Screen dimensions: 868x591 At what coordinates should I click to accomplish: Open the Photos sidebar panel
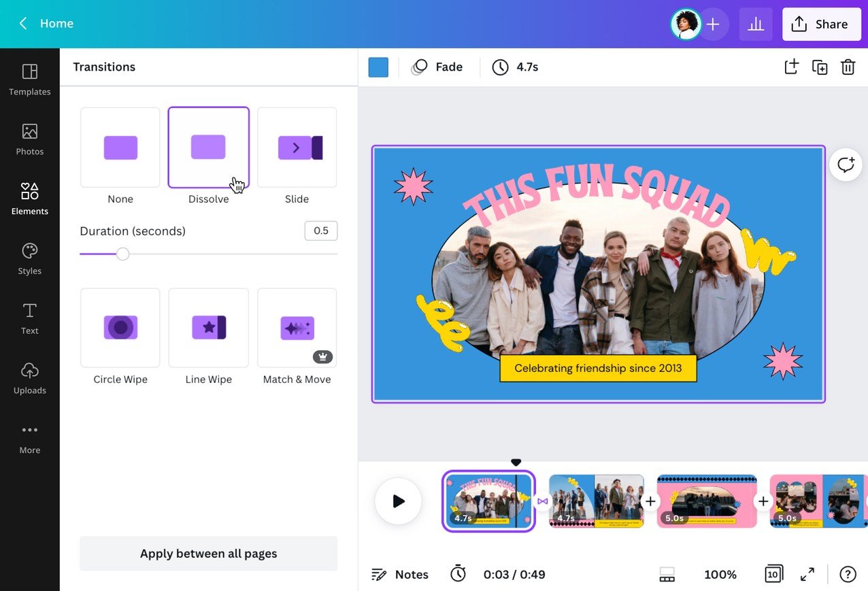29,139
